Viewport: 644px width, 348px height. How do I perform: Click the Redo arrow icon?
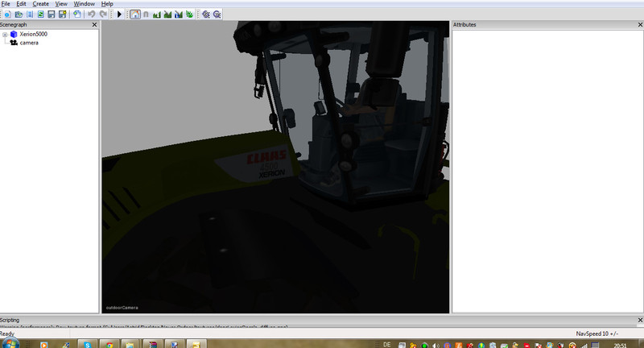point(103,14)
